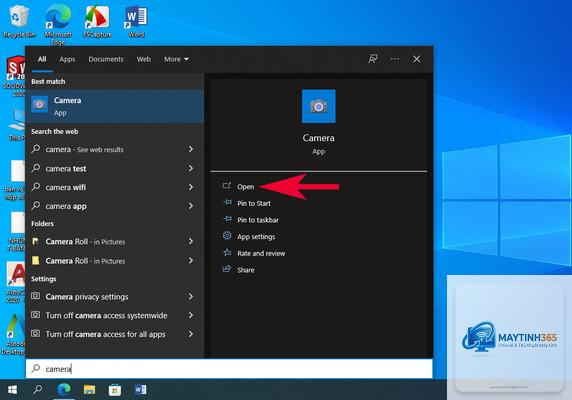
Task: Expand 'Turn off camera access systemwide' chevron
Action: click(x=191, y=315)
